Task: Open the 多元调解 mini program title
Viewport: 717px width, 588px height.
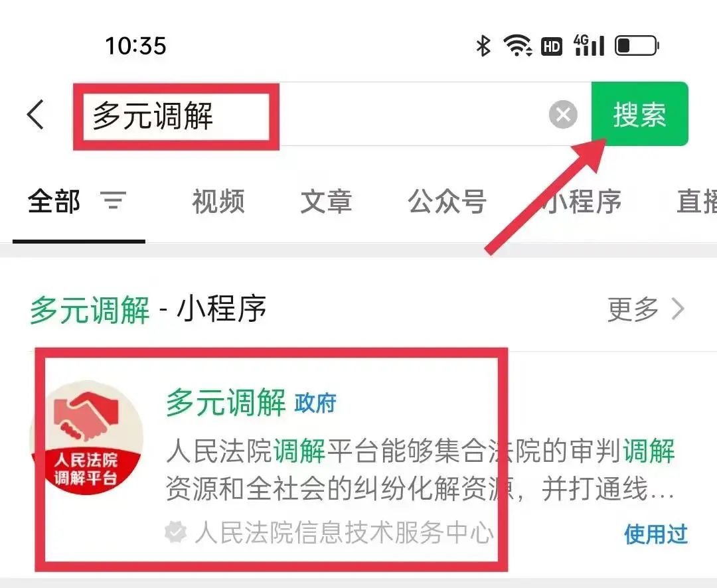Action: 226,402
